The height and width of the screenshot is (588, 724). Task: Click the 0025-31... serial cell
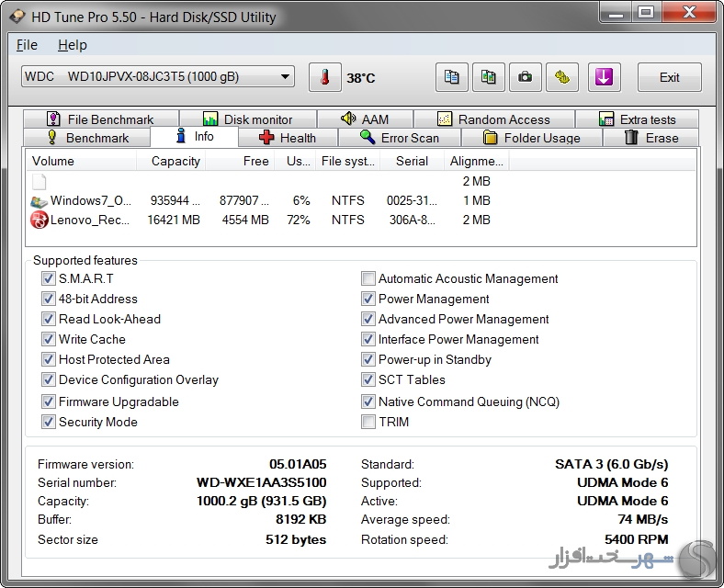tap(412, 201)
